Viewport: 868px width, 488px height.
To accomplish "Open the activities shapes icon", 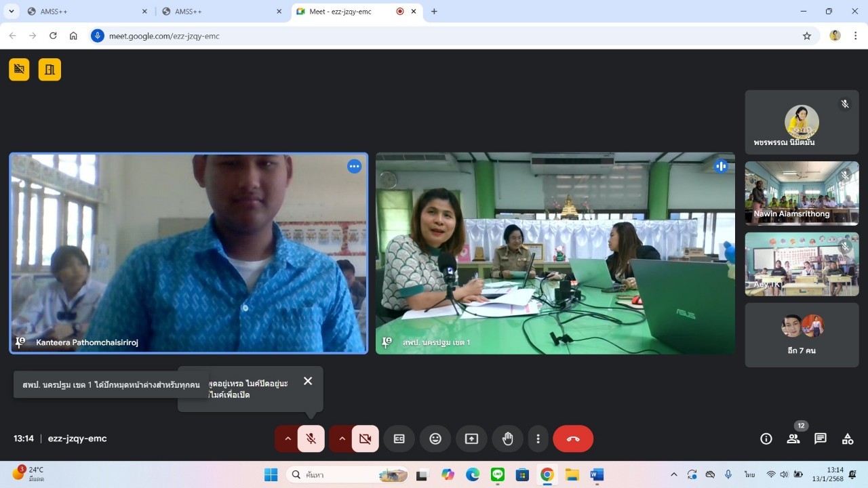I will [848, 439].
